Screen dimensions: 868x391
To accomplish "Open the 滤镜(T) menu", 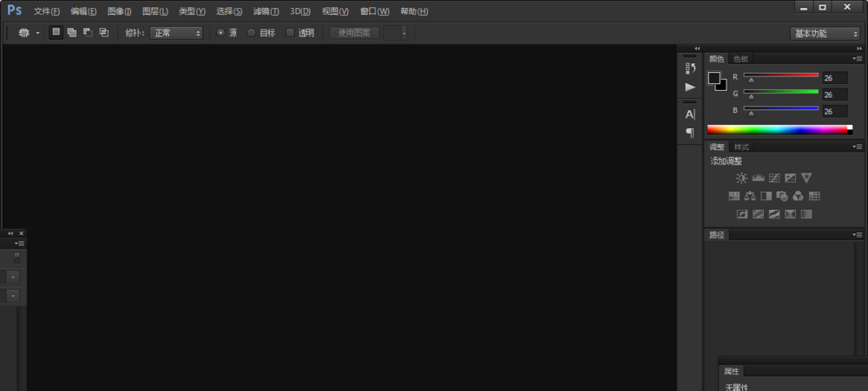I will tap(266, 11).
